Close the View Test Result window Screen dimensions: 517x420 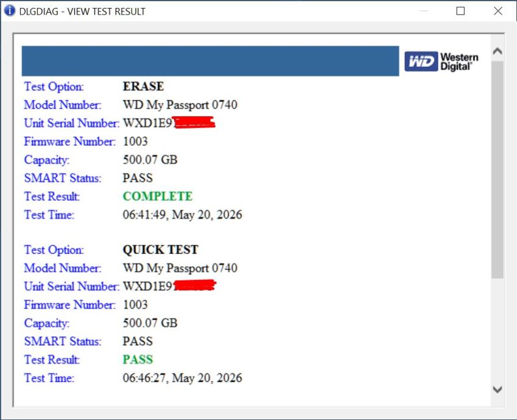pyautogui.click(x=498, y=11)
